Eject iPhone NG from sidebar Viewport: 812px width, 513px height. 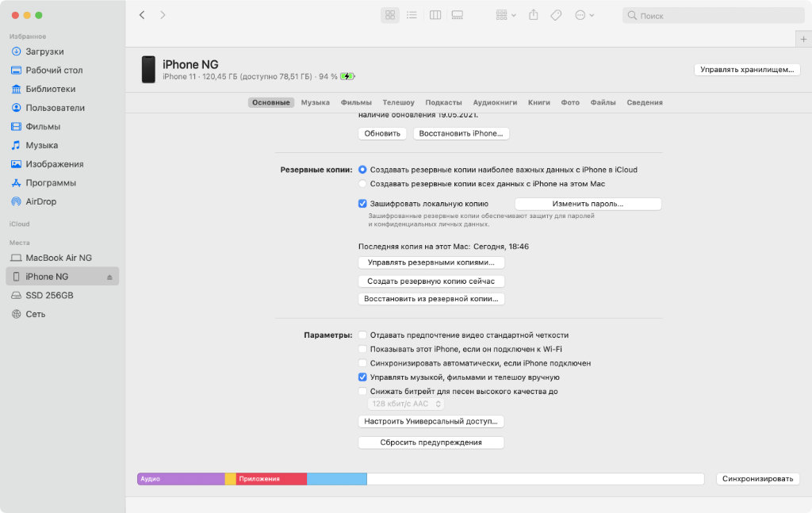110,277
